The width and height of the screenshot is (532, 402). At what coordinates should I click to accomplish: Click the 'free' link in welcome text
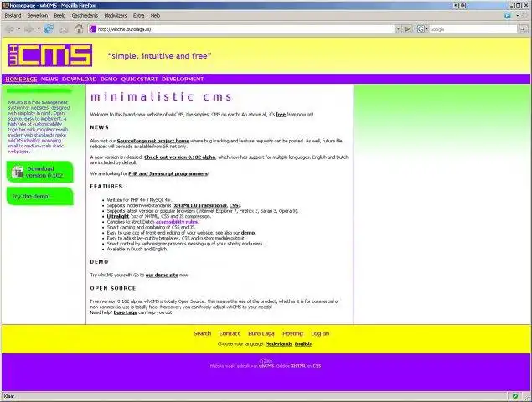(x=281, y=115)
